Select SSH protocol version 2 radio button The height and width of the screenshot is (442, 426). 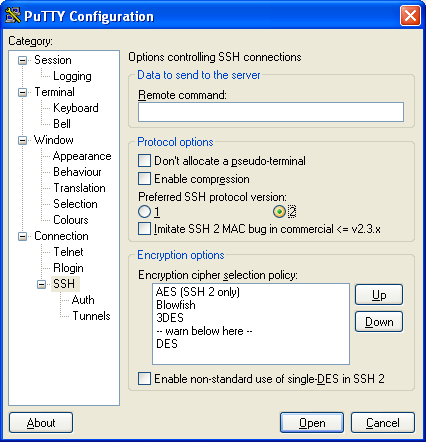279,212
